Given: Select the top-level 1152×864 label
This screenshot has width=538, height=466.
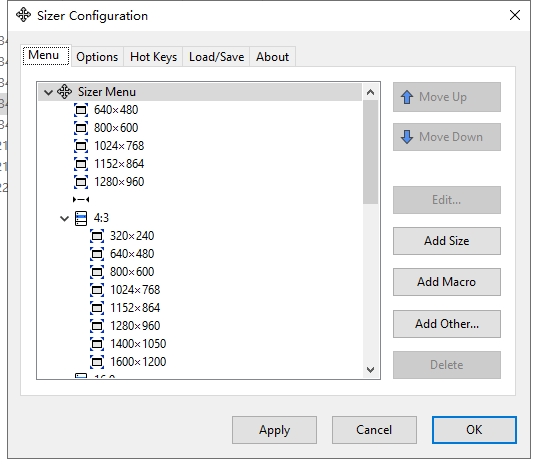Looking at the screenshot, I should click(x=119, y=164).
